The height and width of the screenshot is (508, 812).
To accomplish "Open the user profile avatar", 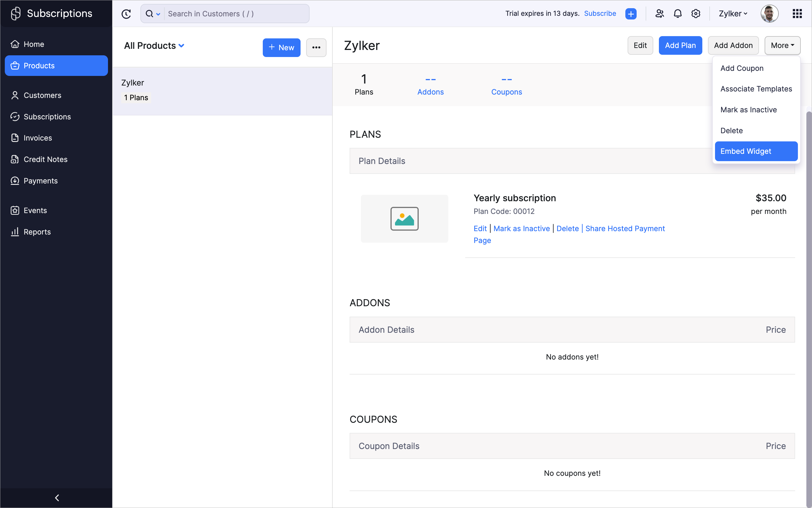I will (769, 14).
